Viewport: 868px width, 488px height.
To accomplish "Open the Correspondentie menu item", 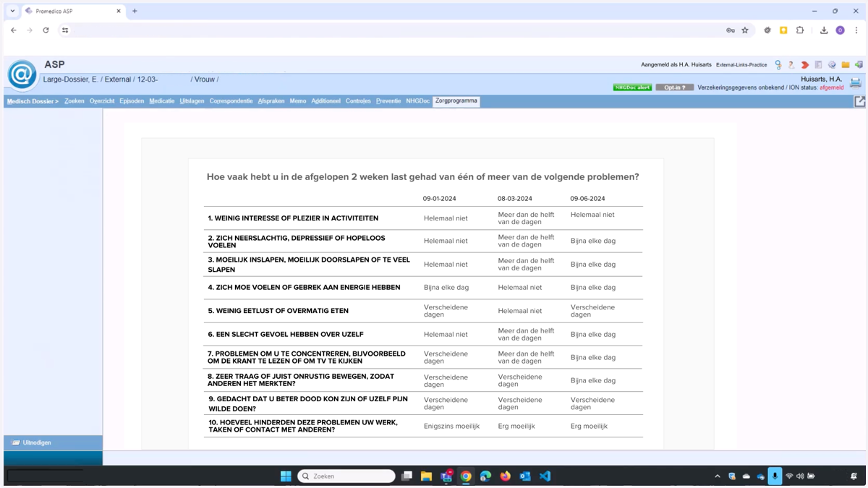I will pyautogui.click(x=231, y=101).
